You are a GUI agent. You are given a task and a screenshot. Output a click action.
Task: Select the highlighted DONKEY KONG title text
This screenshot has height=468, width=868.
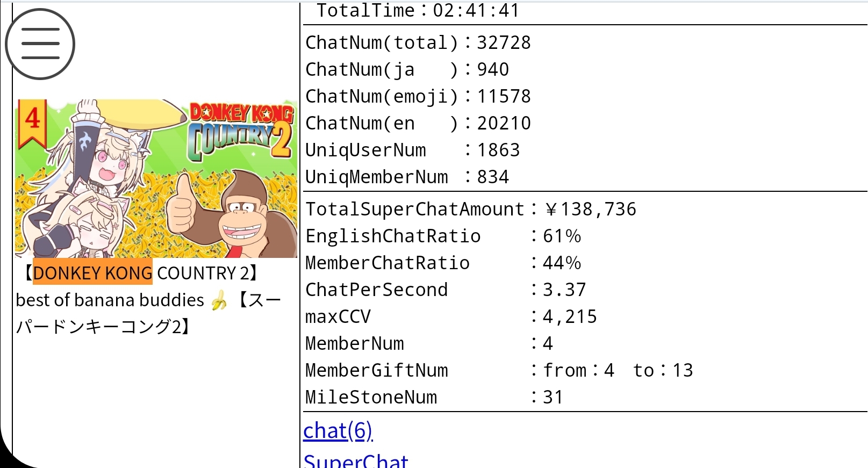(x=92, y=272)
